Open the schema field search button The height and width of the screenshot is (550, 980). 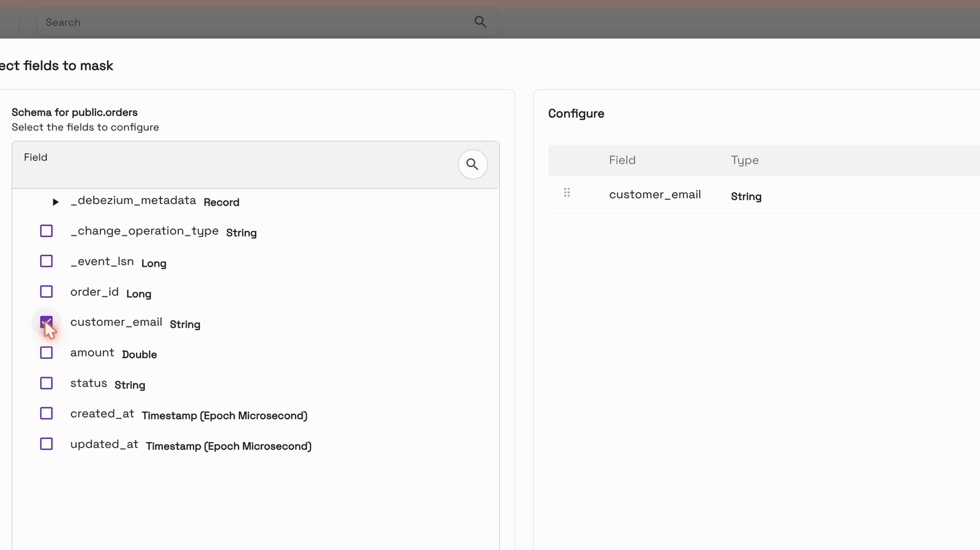(x=473, y=164)
